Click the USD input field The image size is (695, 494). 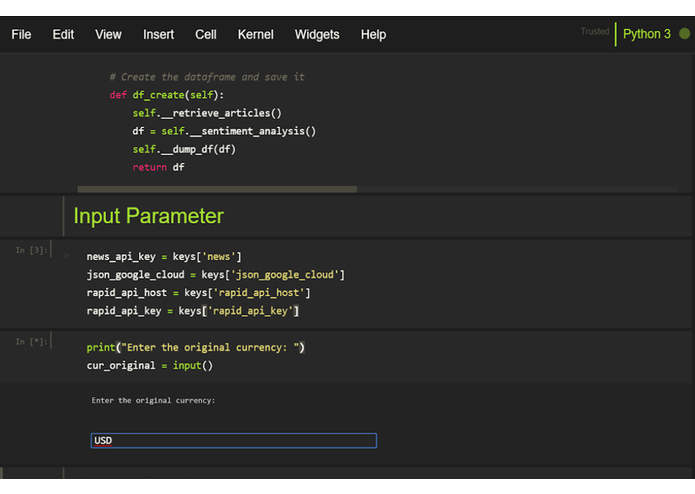pos(234,440)
